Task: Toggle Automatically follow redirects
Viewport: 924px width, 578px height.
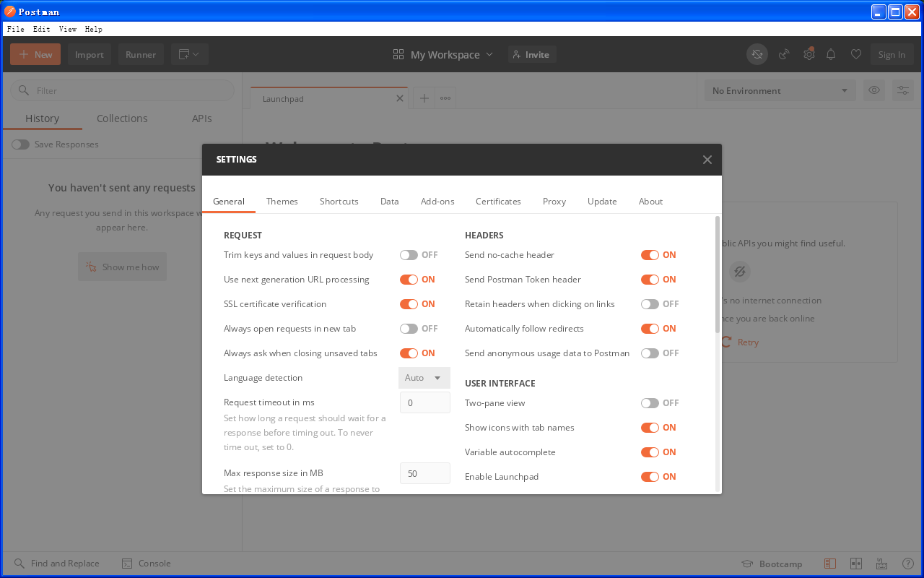Action: click(x=650, y=329)
